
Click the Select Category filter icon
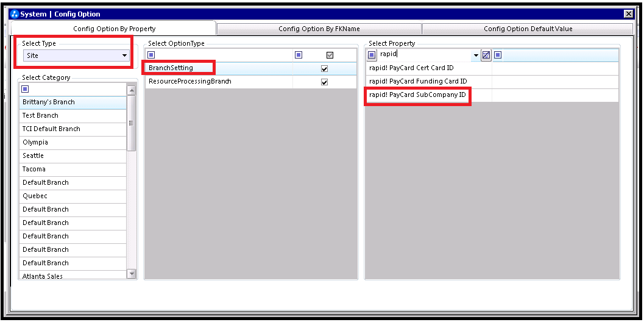point(24,89)
